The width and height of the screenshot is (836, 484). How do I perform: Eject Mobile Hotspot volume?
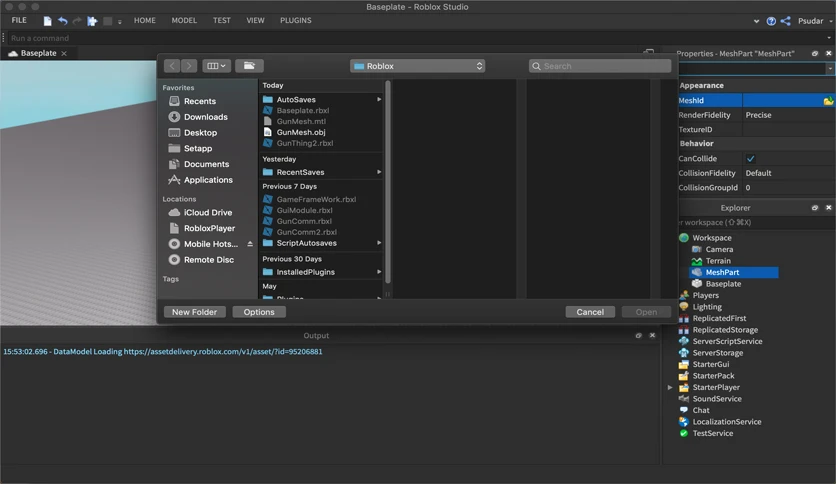[x=250, y=244]
